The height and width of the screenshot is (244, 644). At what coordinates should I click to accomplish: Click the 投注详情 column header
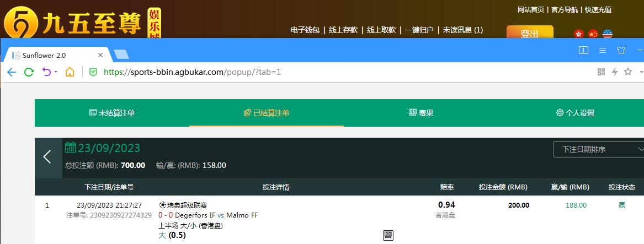(x=276, y=187)
